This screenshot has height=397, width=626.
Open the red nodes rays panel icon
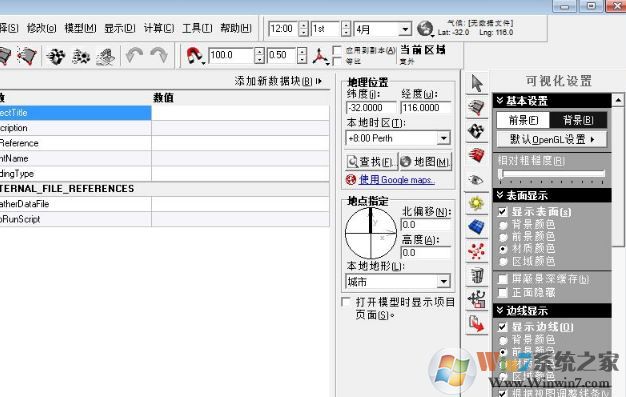[x=477, y=251]
